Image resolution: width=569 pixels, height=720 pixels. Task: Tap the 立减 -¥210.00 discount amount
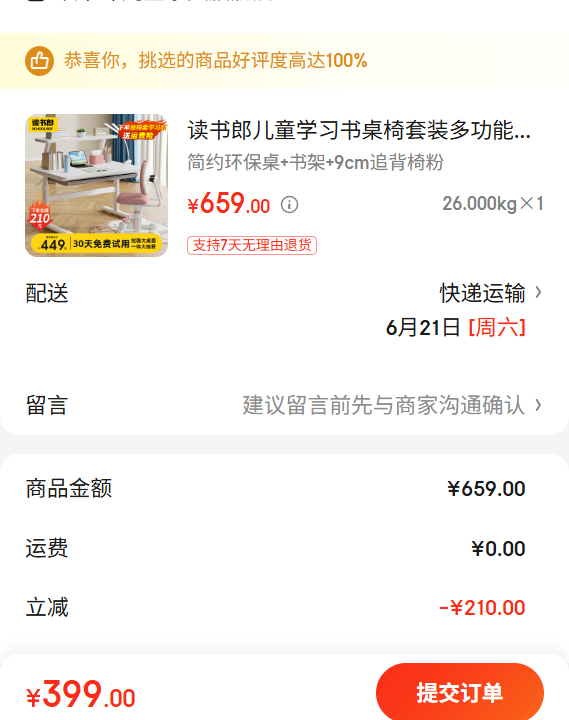[482, 608]
